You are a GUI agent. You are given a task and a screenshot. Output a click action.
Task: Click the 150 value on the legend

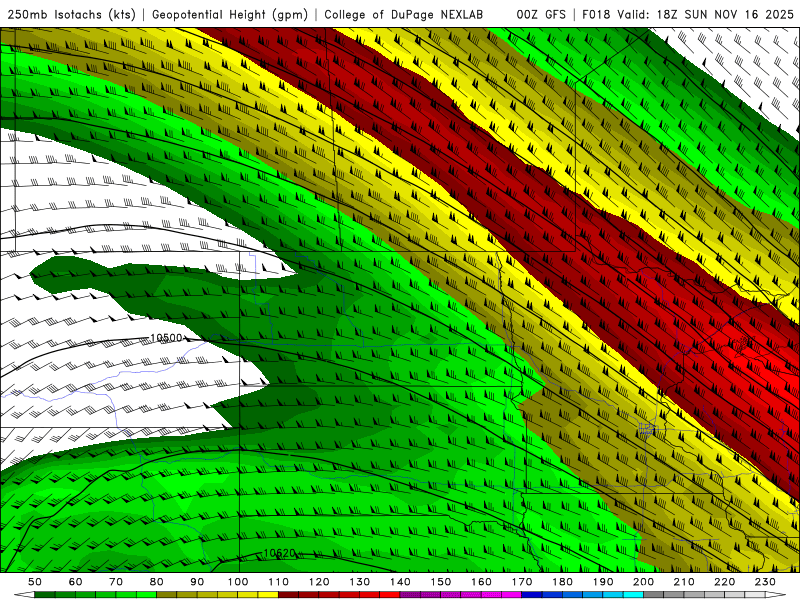[440, 582]
